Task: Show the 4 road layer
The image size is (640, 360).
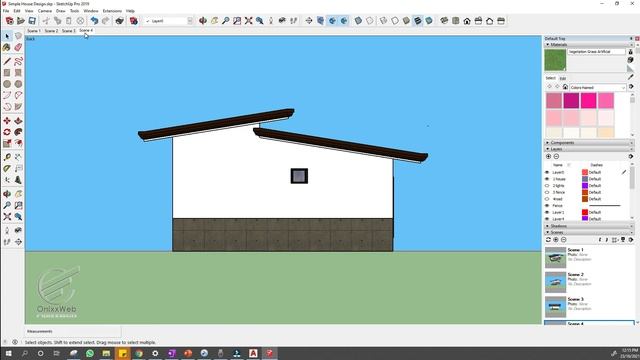Action: pyautogui.click(x=547, y=199)
